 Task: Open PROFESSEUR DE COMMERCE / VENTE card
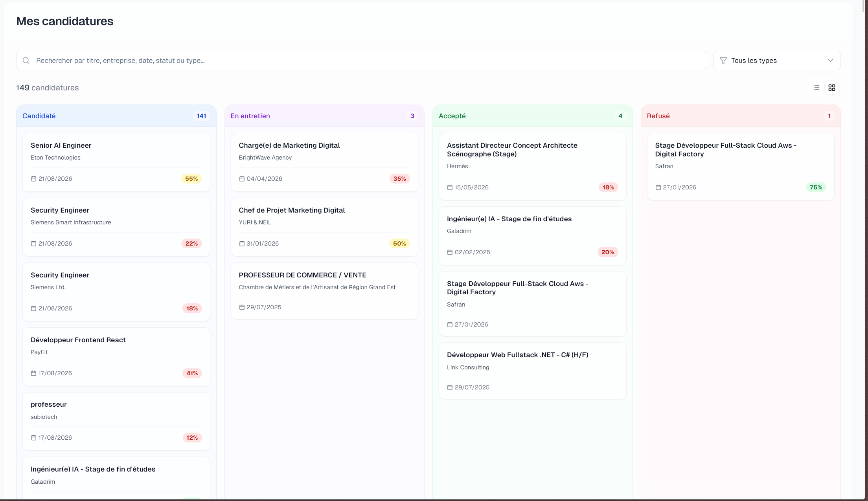(x=324, y=291)
